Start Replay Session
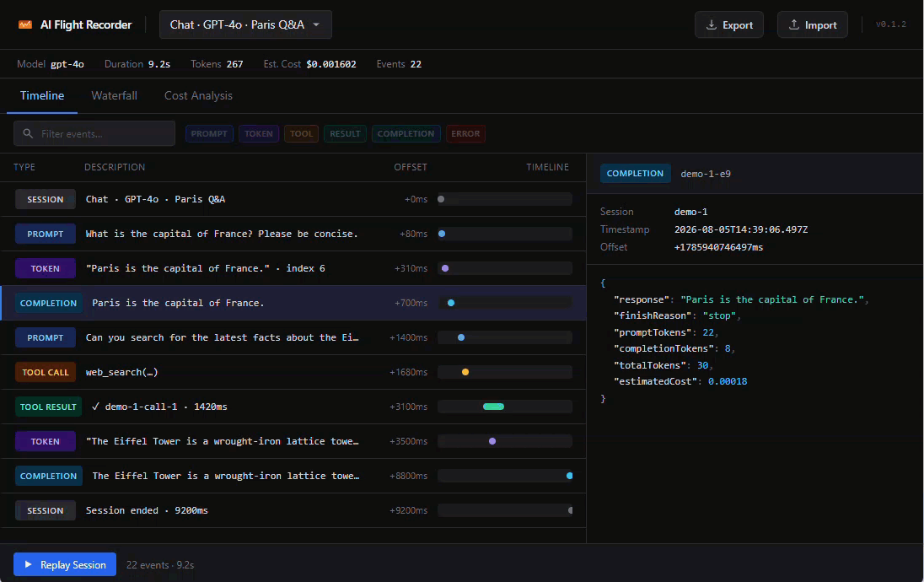This screenshot has width=924, height=582. coord(65,564)
